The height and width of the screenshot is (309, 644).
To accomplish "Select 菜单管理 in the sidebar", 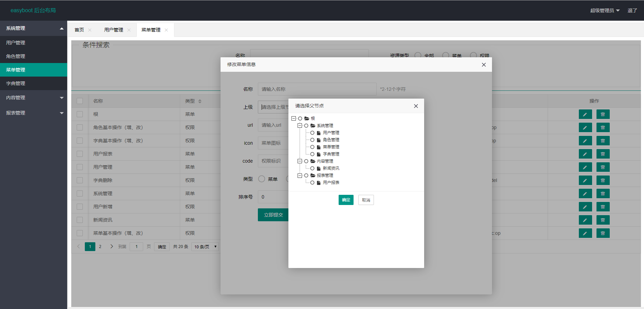I will click(x=34, y=70).
